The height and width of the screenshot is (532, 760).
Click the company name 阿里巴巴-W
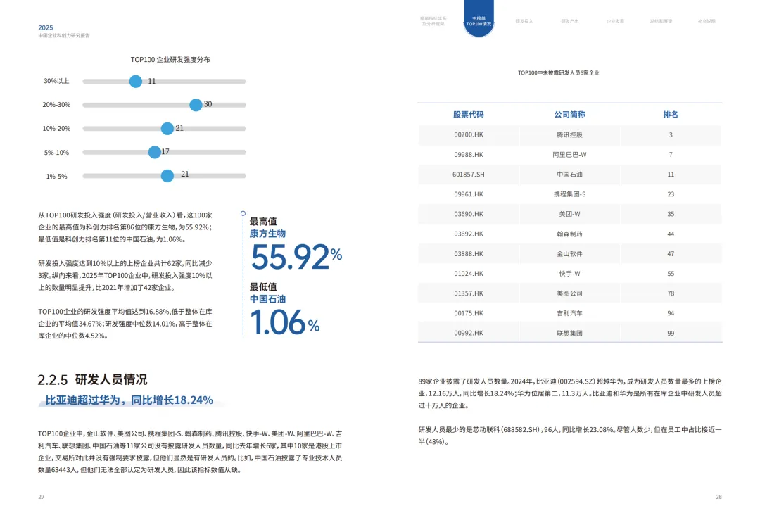pyautogui.click(x=569, y=155)
